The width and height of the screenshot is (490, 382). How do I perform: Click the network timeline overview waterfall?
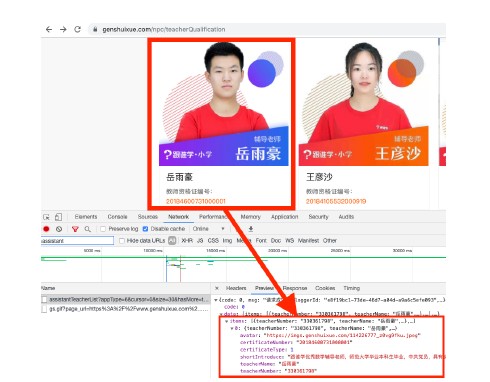tap(243, 265)
